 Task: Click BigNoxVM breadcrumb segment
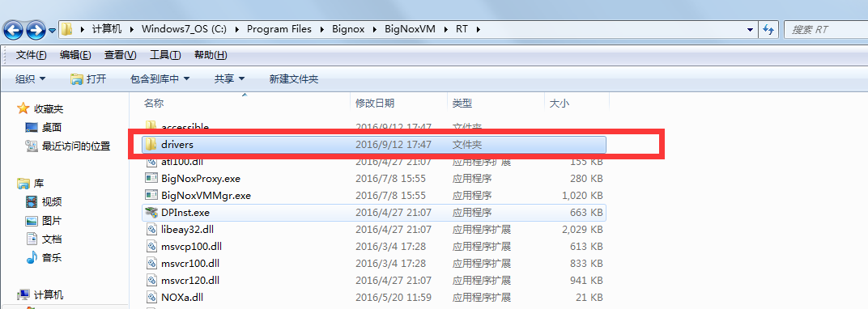(x=410, y=29)
